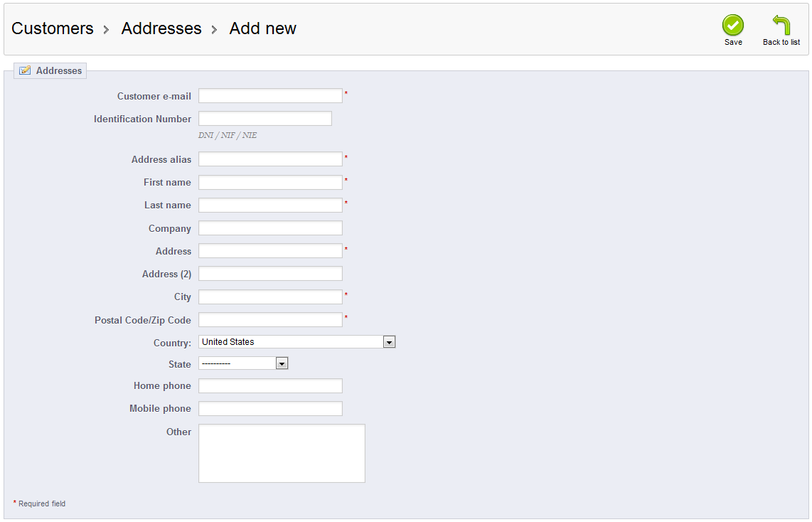Viewport: 812px width, 522px height.
Task: Click the Company input box
Action: click(270, 228)
